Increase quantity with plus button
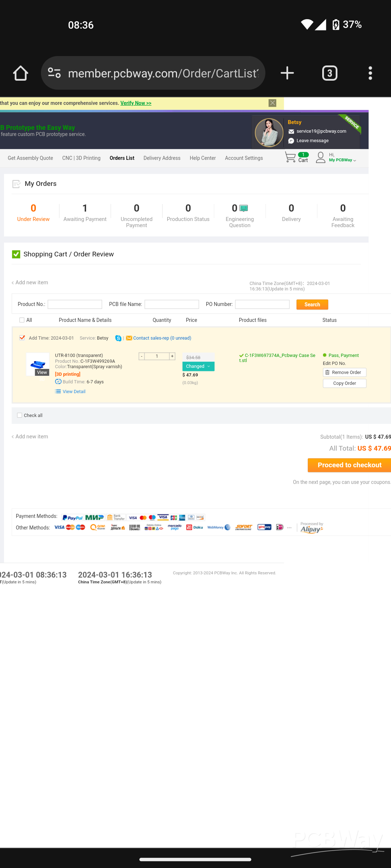This screenshot has width=391, height=868. pyautogui.click(x=172, y=356)
